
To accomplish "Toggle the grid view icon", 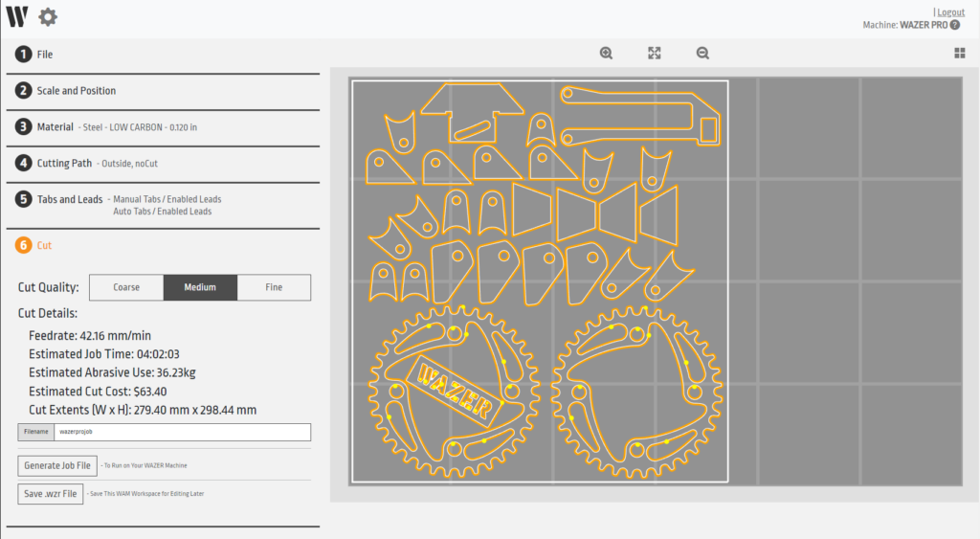I will tap(959, 54).
